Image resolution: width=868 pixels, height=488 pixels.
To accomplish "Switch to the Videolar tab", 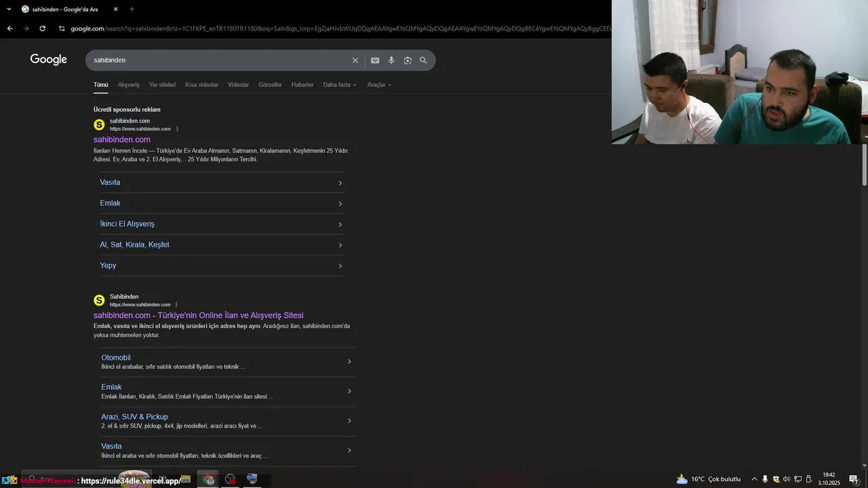I will pyautogui.click(x=238, y=85).
